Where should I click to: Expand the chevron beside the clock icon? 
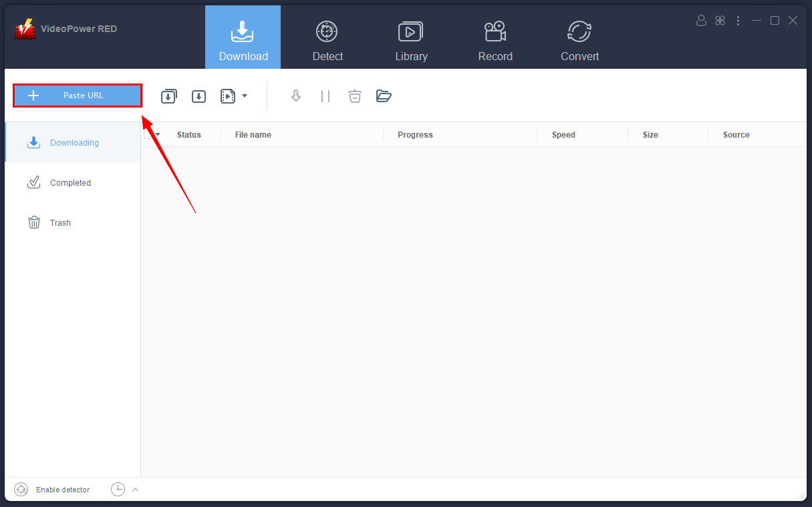135,490
